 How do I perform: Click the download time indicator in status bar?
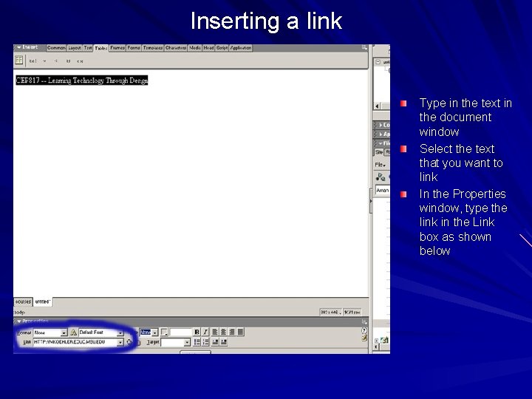coord(352,312)
